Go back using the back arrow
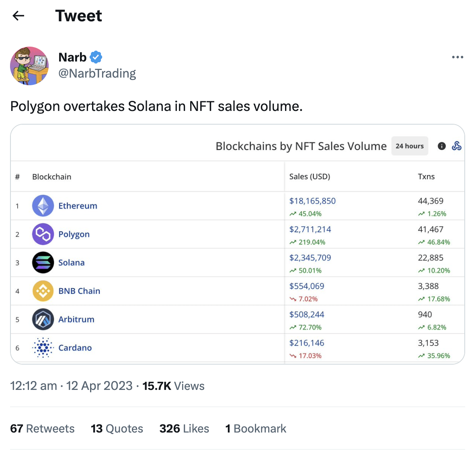Screen dimensions: 476x451 tap(18, 15)
